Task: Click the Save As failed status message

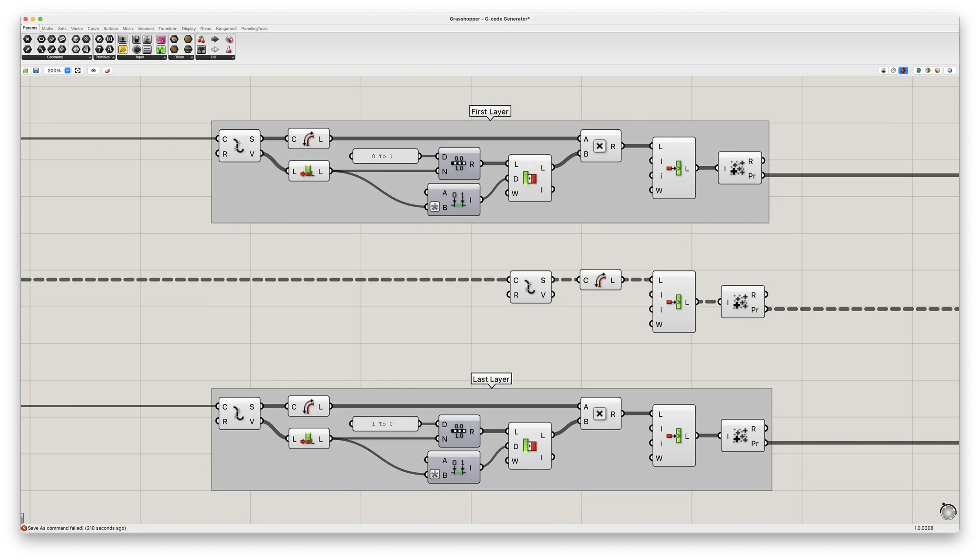Action: tap(77, 528)
